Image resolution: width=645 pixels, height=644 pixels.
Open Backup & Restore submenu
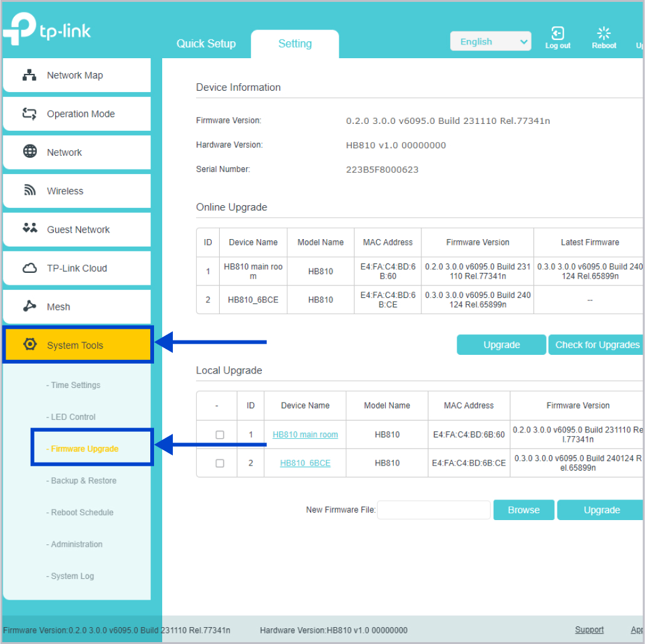tap(81, 480)
